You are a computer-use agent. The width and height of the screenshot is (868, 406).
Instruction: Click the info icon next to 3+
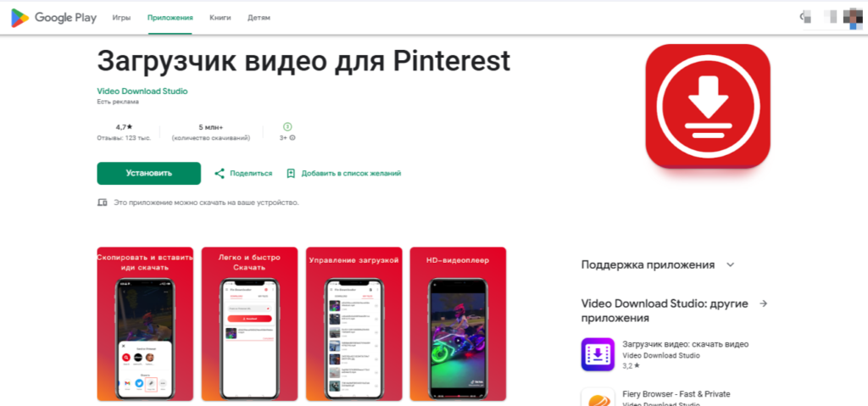[292, 138]
